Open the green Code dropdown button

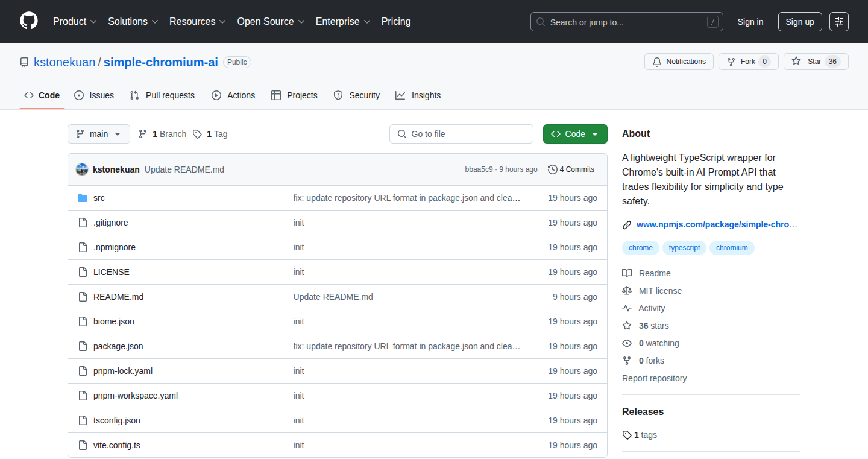(575, 134)
